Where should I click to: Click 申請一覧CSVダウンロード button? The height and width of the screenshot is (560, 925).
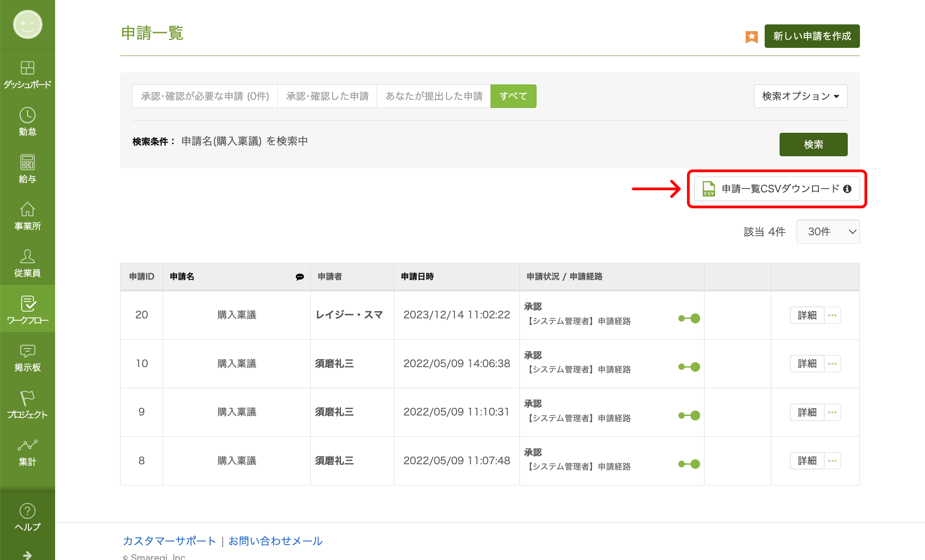pyautogui.click(x=777, y=189)
